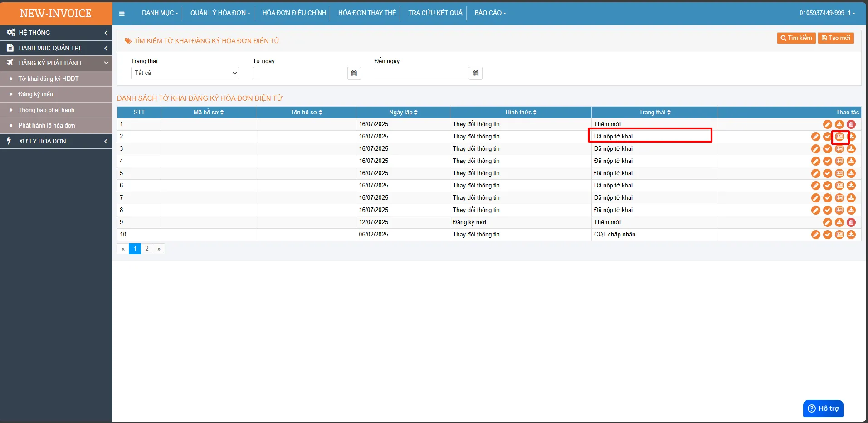Sort table by Trạng thái column

click(655, 112)
